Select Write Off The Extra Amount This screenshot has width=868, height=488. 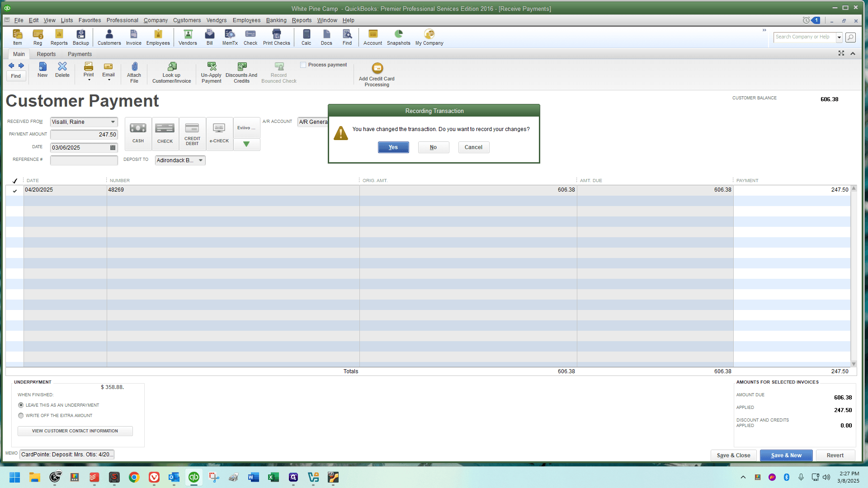coord(21,416)
